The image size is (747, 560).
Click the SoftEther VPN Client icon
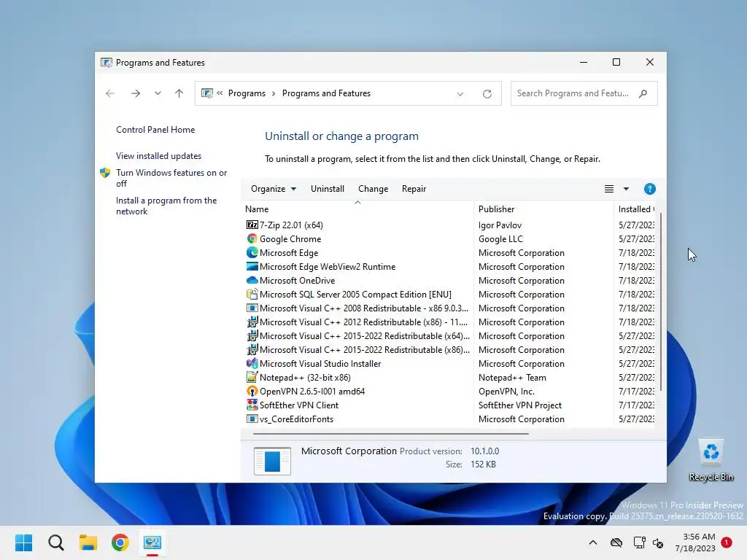click(x=252, y=405)
